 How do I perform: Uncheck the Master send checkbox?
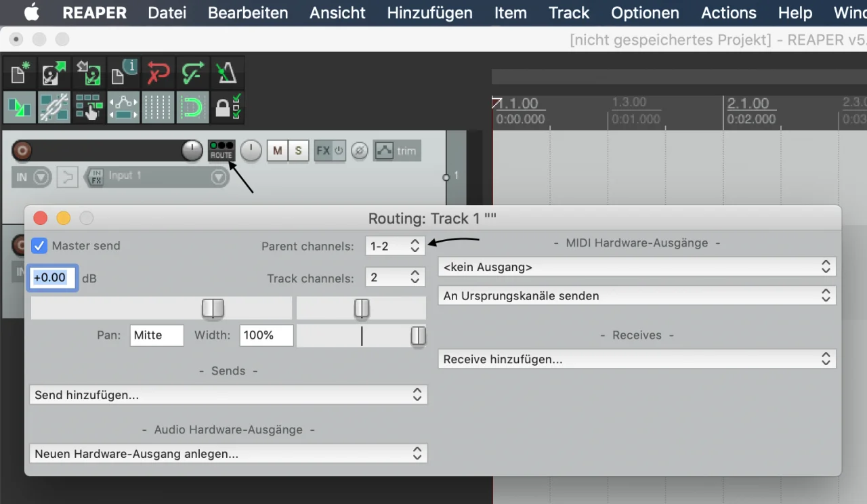(39, 245)
